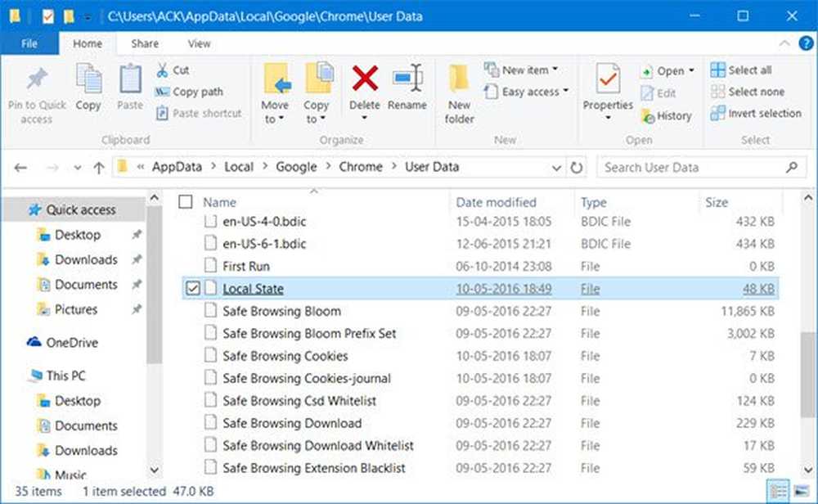
Task: Toggle the select-all checkbox in Name header
Action: click(185, 202)
